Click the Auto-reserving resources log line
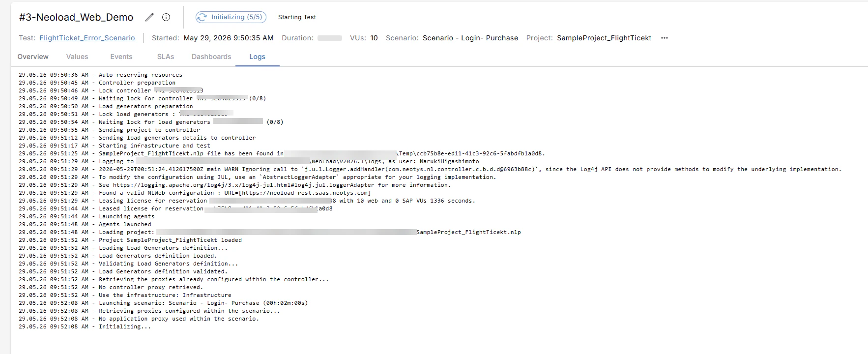This screenshot has width=868, height=354. [100, 75]
